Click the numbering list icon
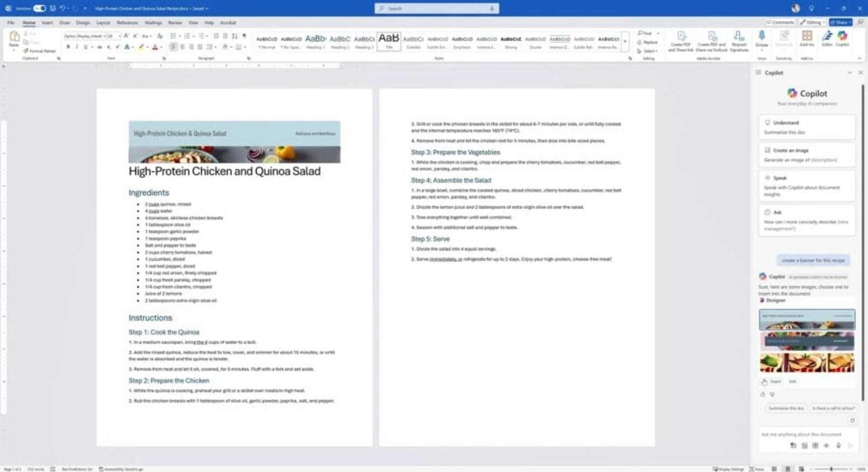The height and width of the screenshot is (472, 868). (x=187, y=36)
